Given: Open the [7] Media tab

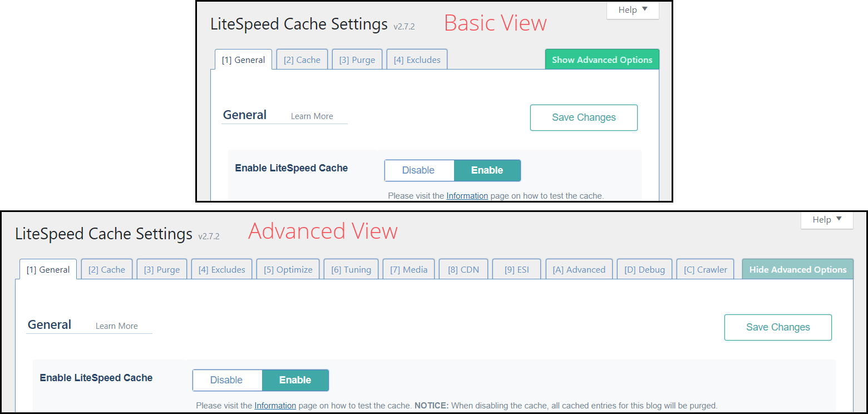Looking at the screenshot, I should pyautogui.click(x=408, y=269).
